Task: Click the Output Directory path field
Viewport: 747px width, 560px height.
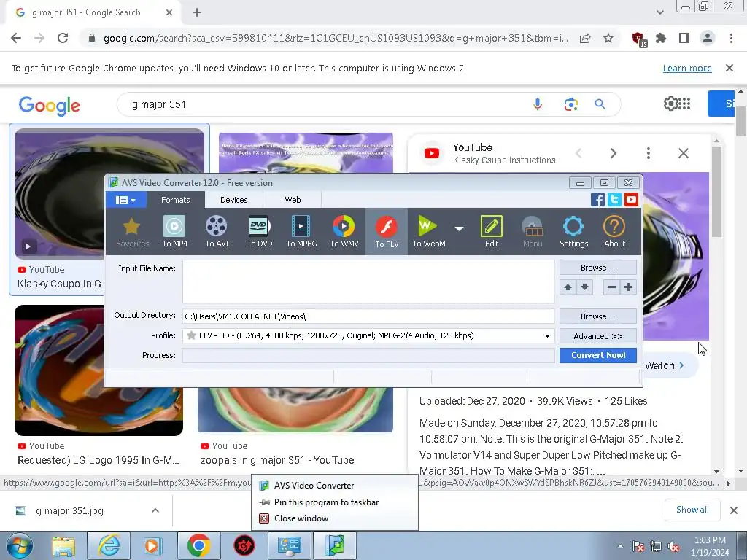Action: pos(368,316)
